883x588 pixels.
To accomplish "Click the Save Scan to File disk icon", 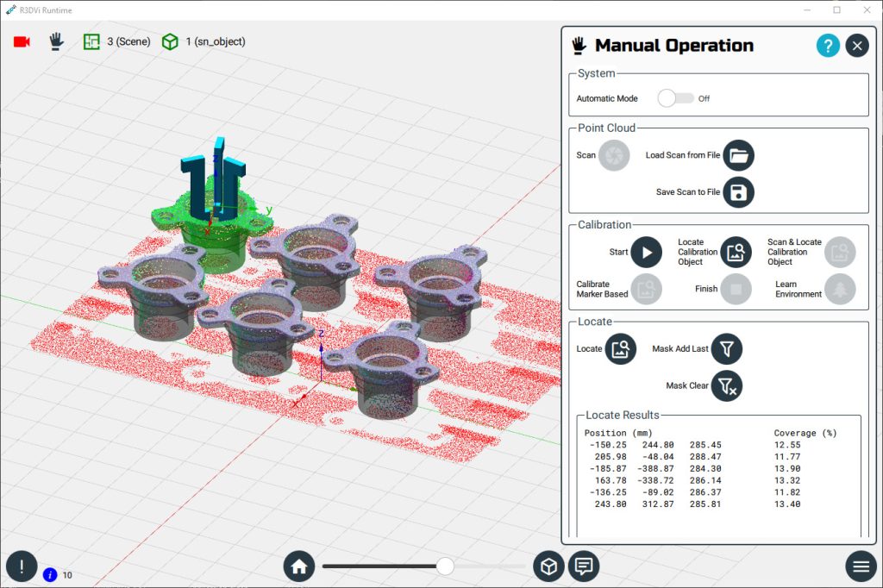I will 738,192.
